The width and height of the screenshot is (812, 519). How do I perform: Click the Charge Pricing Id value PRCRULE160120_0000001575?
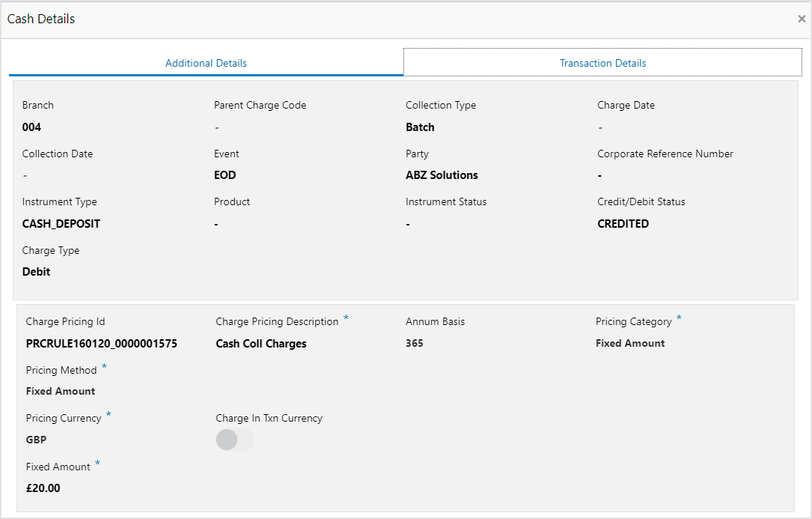pyautogui.click(x=102, y=343)
